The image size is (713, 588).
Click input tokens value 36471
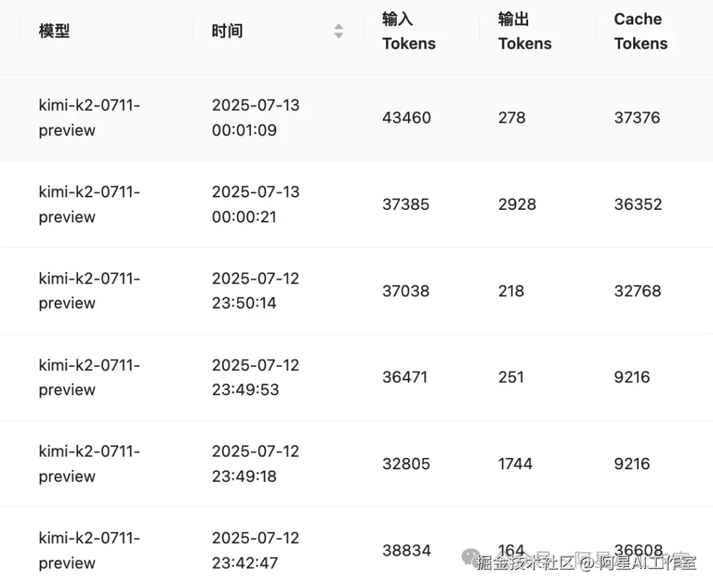(405, 377)
